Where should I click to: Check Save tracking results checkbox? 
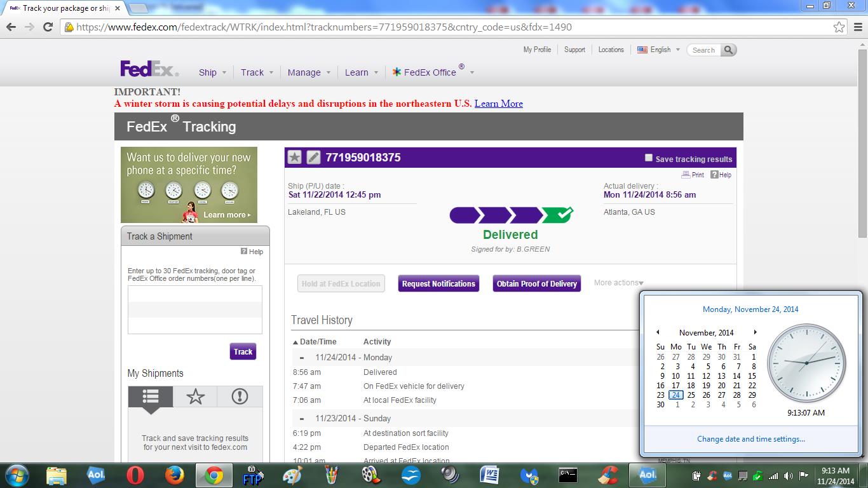click(649, 158)
